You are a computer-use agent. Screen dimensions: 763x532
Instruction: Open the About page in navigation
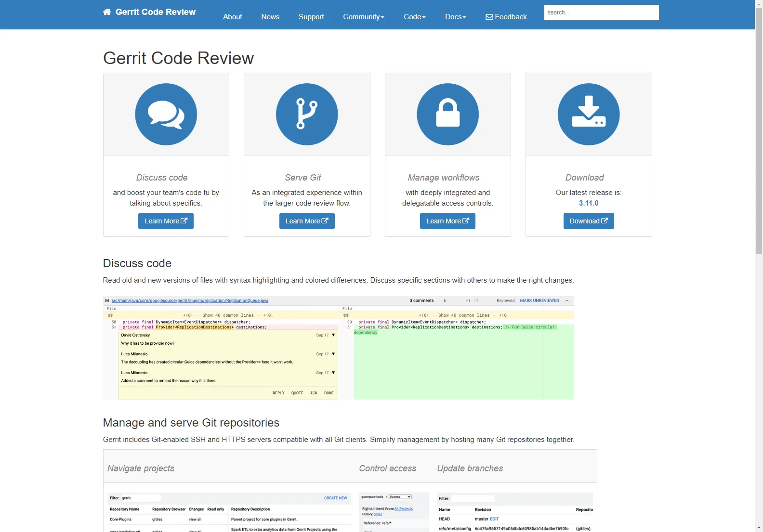point(233,17)
